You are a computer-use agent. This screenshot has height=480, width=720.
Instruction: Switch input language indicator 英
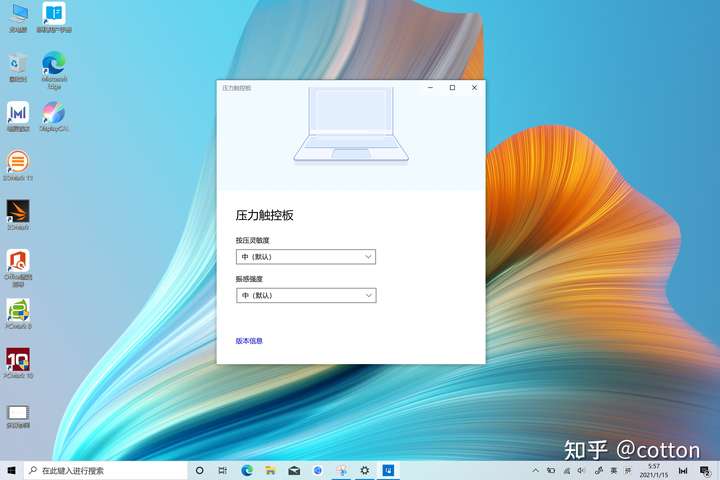click(613, 470)
